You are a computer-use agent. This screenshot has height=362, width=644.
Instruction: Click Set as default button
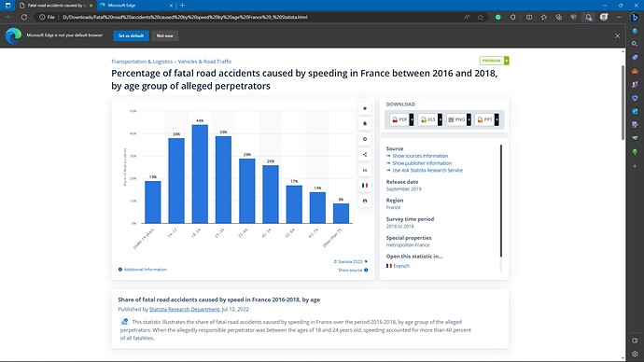pos(131,35)
